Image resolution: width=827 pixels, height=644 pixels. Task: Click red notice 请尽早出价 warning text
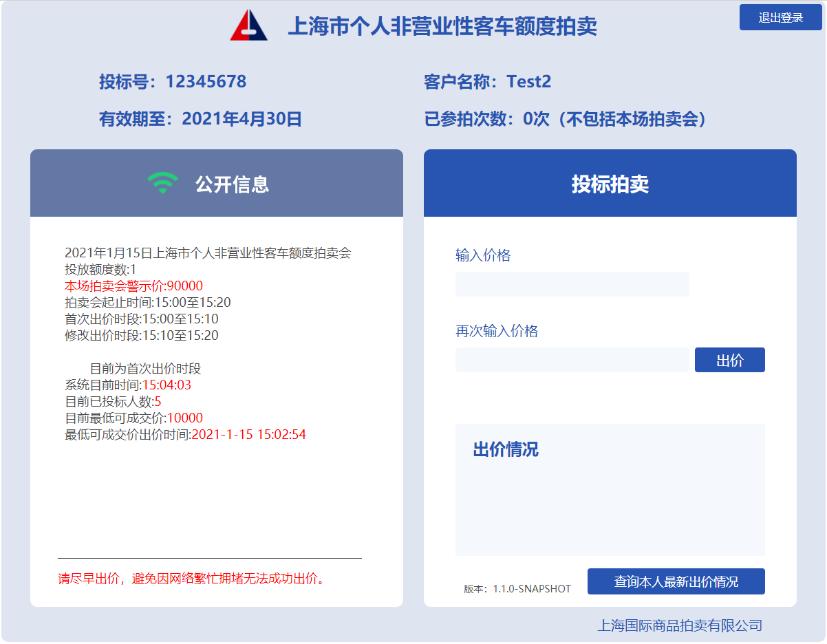pos(192,579)
